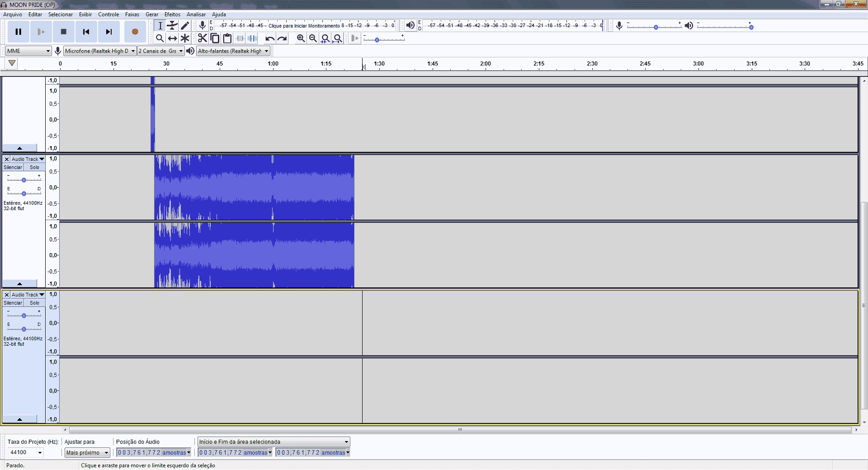This screenshot has height=470, width=868.
Task: Click the playback volume slider
Action: [x=724, y=26]
